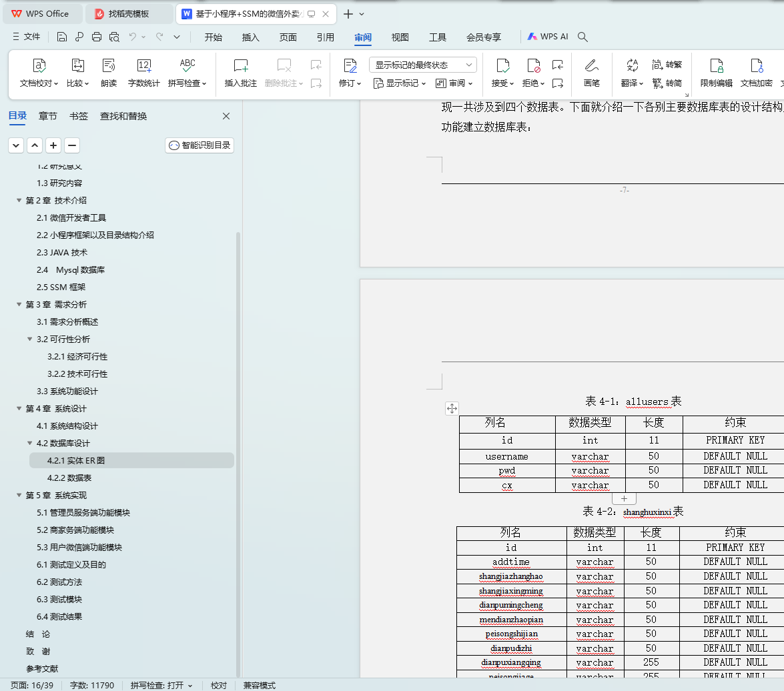Collapse the 第 5 章 系统实现 section

click(x=19, y=495)
